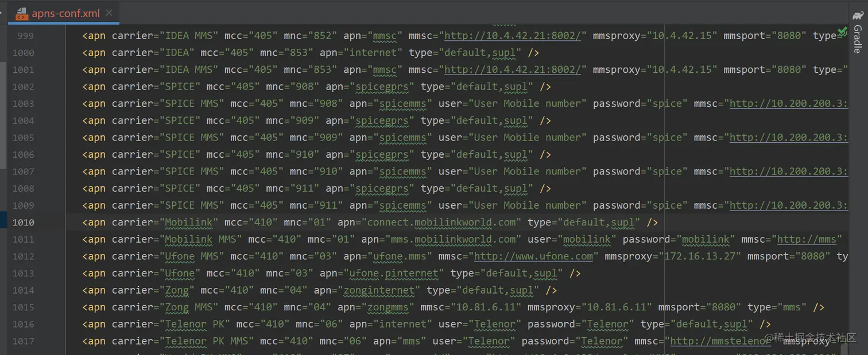
Task: Open the http://10.4.42.21:8002/ link on line 1001
Action: pos(513,69)
